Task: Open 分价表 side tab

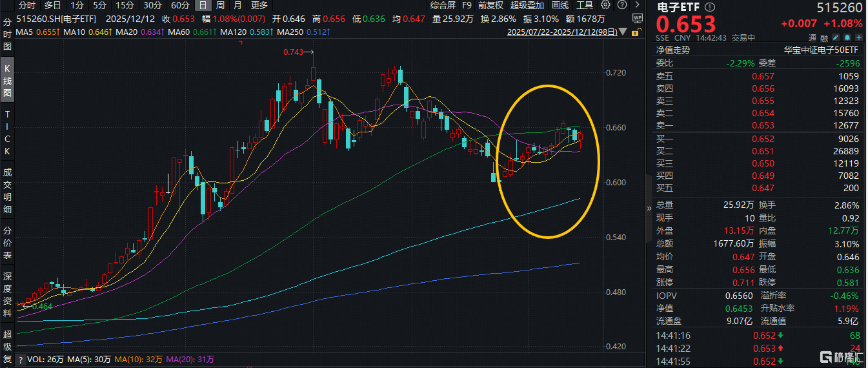Action: (x=7, y=242)
